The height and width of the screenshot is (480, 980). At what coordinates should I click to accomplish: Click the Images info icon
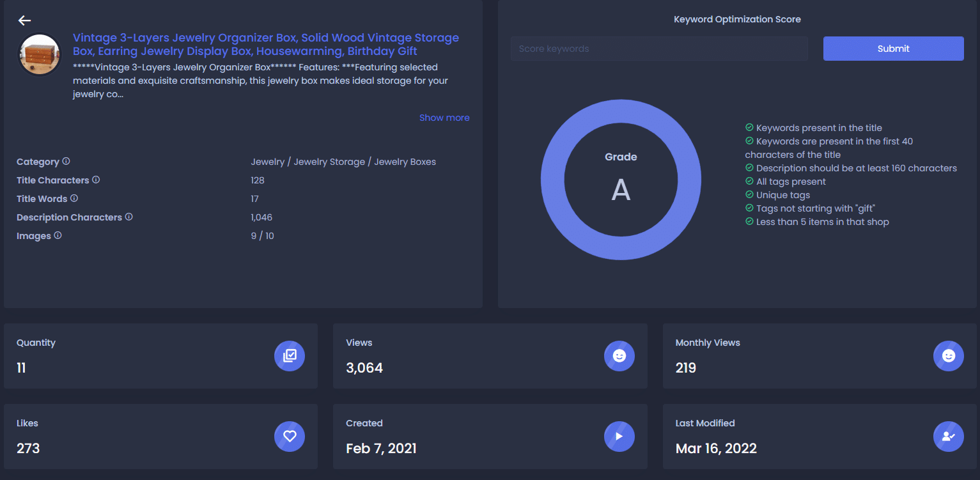58,236
